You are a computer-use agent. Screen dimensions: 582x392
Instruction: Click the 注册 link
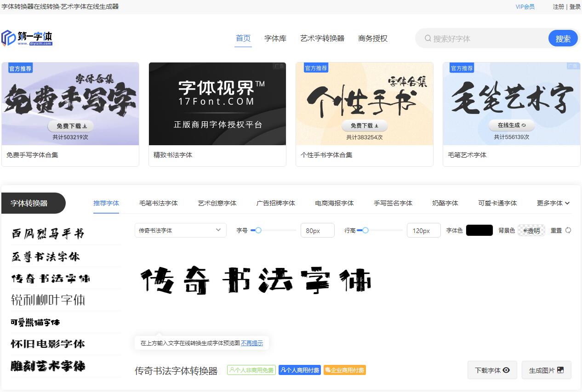pos(559,7)
